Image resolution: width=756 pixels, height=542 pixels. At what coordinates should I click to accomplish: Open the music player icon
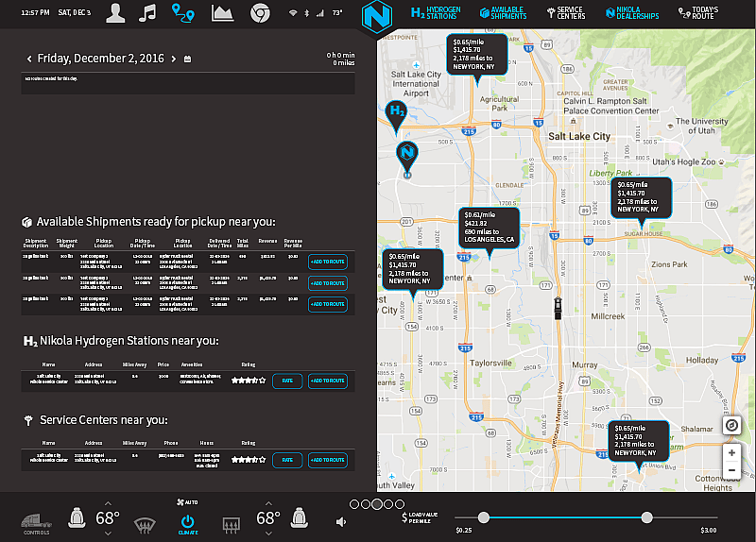(x=147, y=13)
